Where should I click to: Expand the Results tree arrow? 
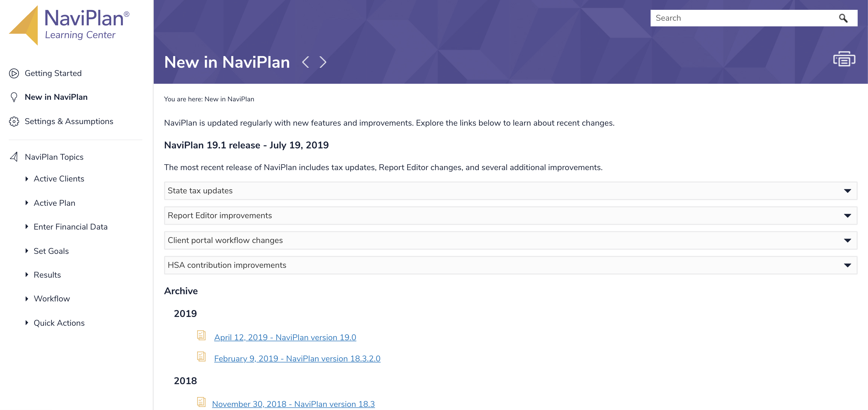[x=27, y=275]
